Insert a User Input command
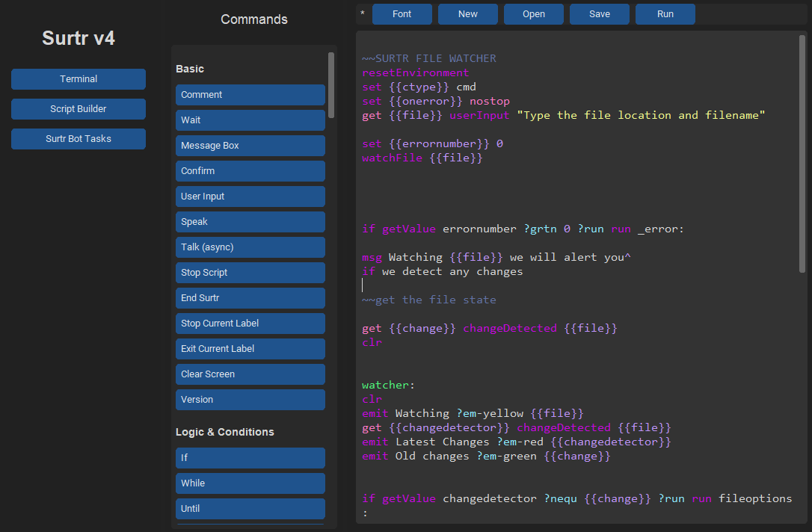812x532 pixels. (x=250, y=197)
